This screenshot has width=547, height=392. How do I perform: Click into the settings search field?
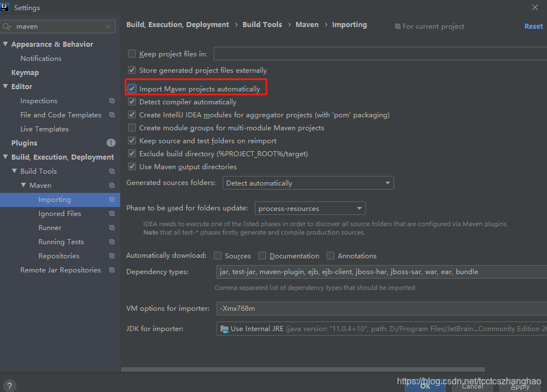(x=58, y=27)
